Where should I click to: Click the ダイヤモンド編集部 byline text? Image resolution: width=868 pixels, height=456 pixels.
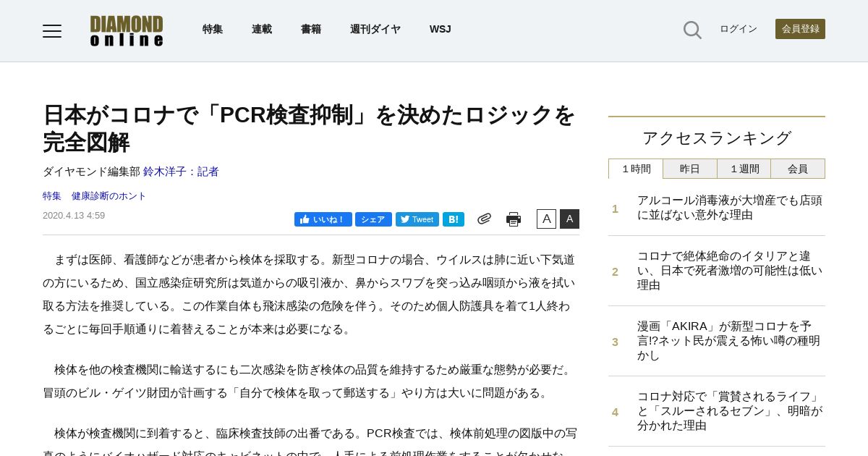click(91, 172)
